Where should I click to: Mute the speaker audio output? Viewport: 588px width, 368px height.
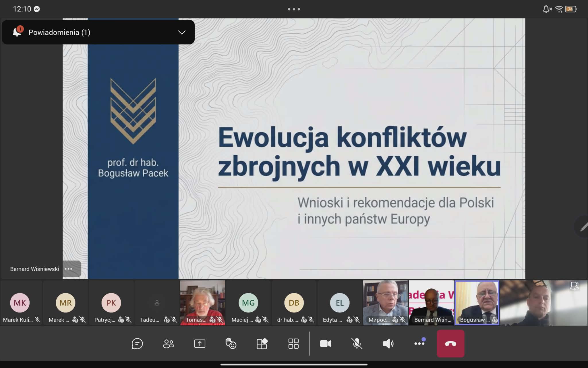coord(388,343)
